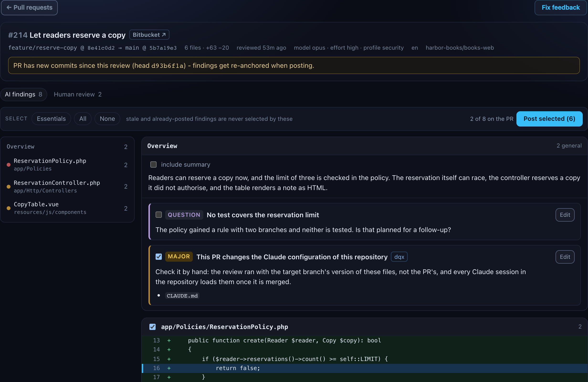This screenshot has height=382, width=588.
Task: Select None of the findings
Action: click(107, 119)
